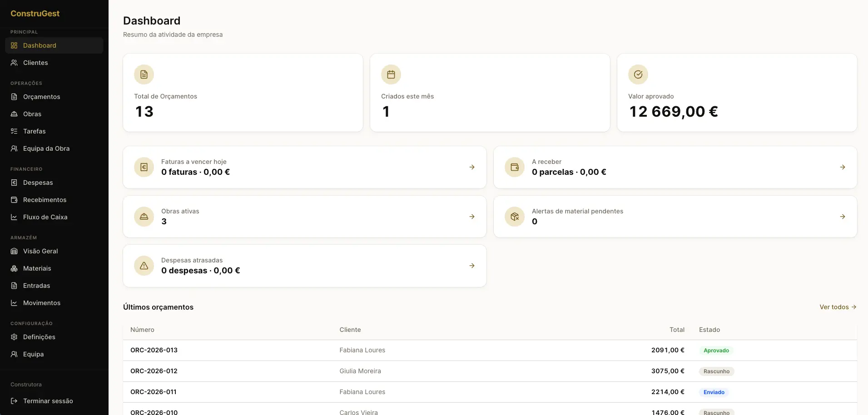Click the Número column header

pos(142,330)
